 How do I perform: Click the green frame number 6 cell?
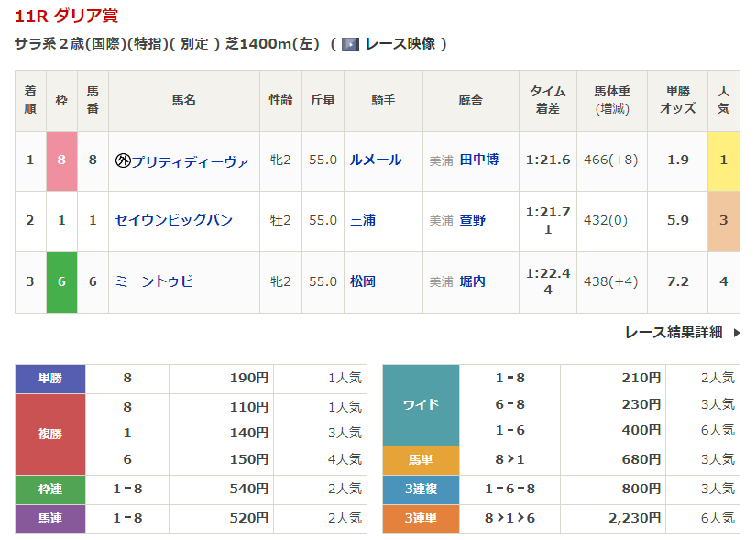[61, 281]
